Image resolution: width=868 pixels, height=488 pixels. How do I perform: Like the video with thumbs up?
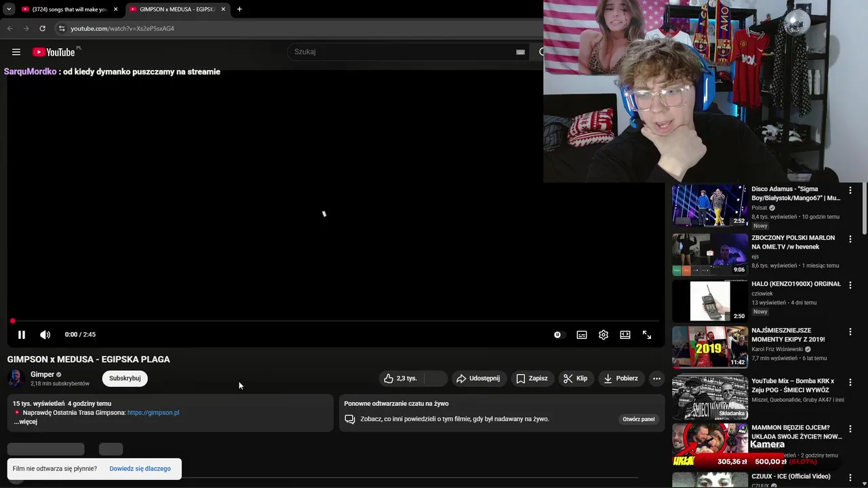pos(401,378)
